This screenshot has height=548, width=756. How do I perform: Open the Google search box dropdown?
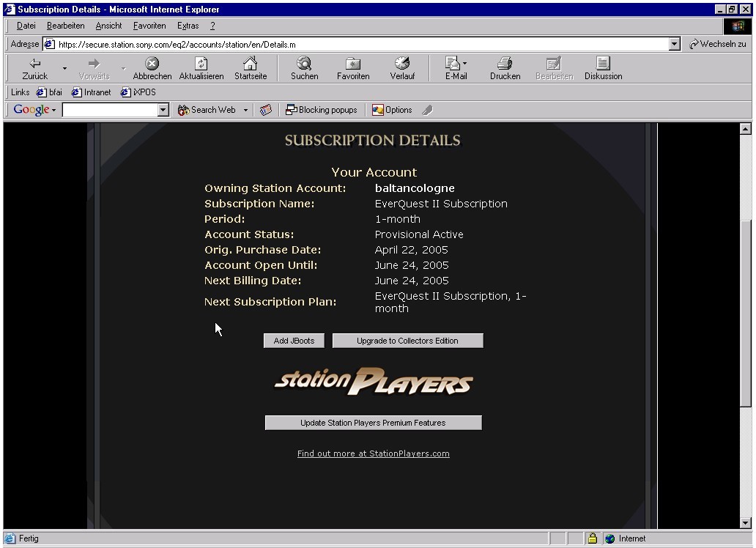163,110
